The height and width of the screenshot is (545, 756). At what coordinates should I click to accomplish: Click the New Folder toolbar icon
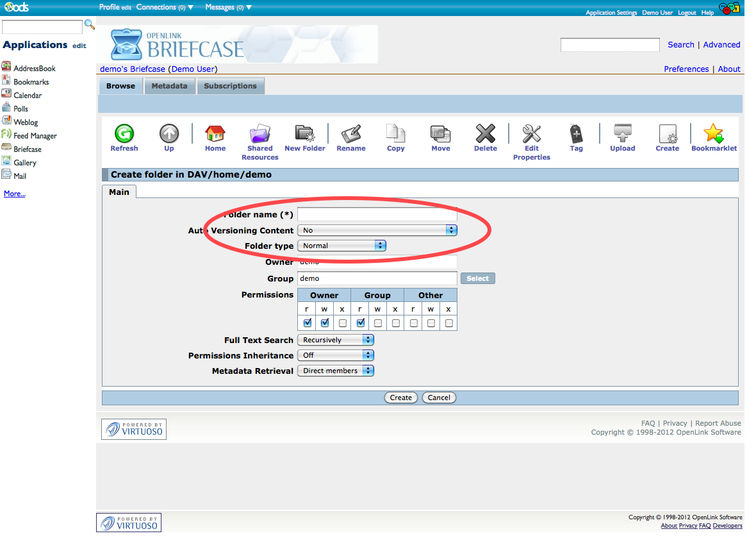[x=305, y=134]
